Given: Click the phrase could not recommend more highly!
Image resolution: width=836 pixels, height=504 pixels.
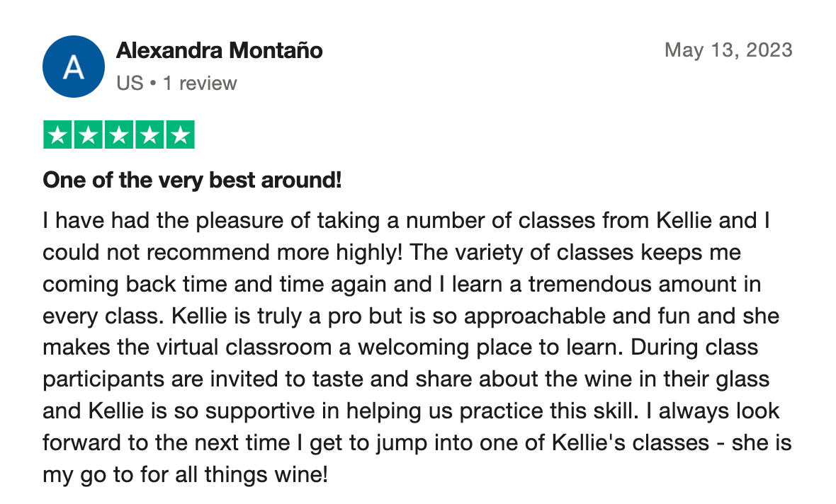Looking at the screenshot, I should [x=222, y=253].
